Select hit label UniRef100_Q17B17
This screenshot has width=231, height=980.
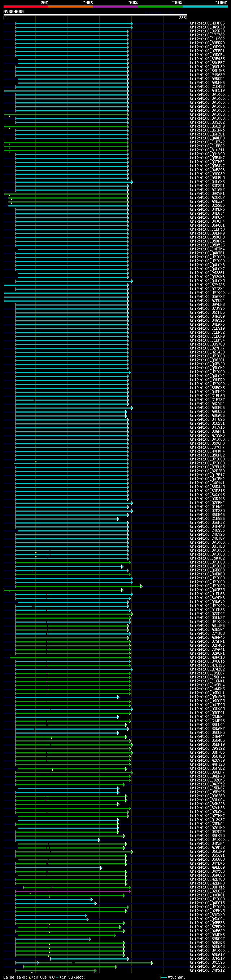tap(208, 475)
